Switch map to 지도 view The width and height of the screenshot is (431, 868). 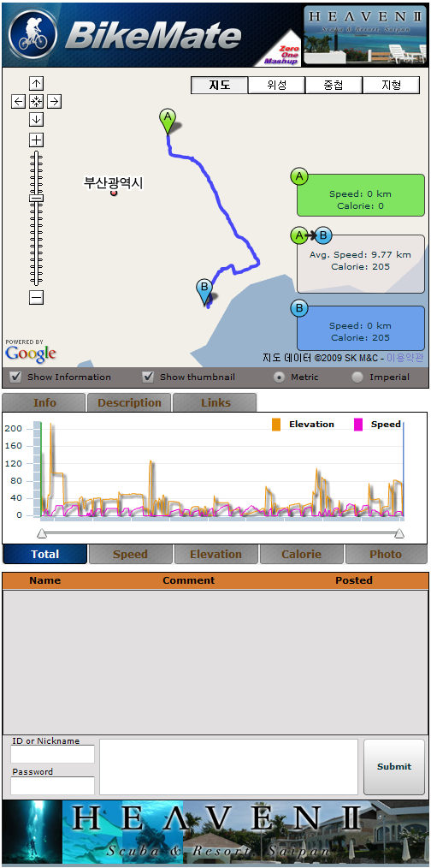tap(220, 86)
